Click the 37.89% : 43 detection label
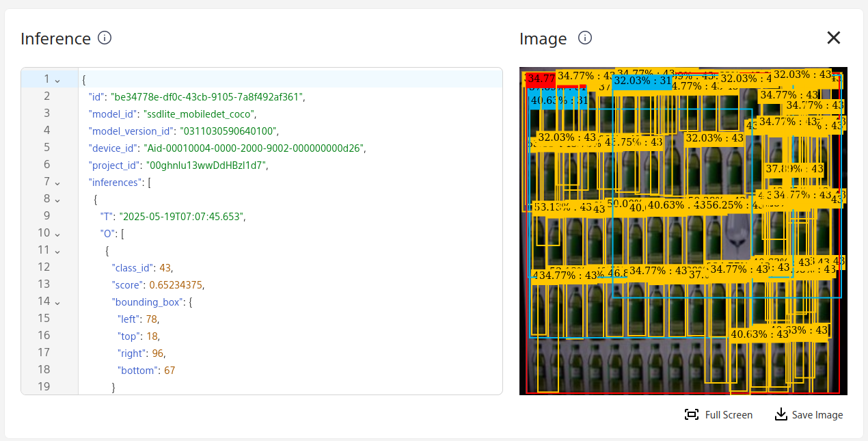Screen dimensions: 868x441 pyautogui.click(x=794, y=168)
